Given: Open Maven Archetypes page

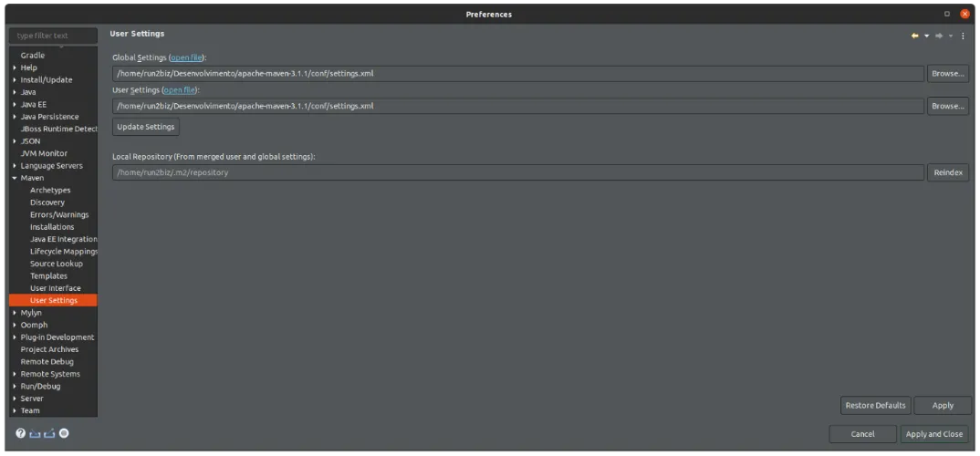Looking at the screenshot, I should coord(50,190).
